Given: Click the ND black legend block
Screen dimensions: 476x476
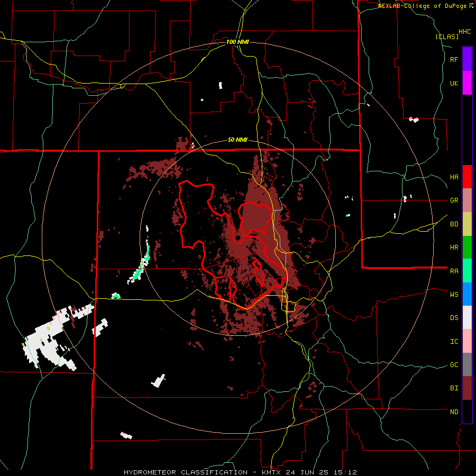Looking at the screenshot, I should (467, 411).
